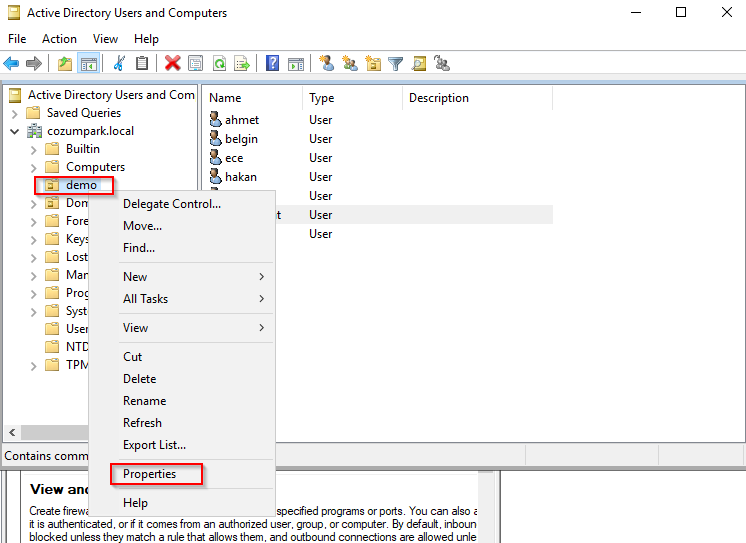Screen dimensions: 746x543
Task: Click the Refresh toolbar icon
Action: 219,63
